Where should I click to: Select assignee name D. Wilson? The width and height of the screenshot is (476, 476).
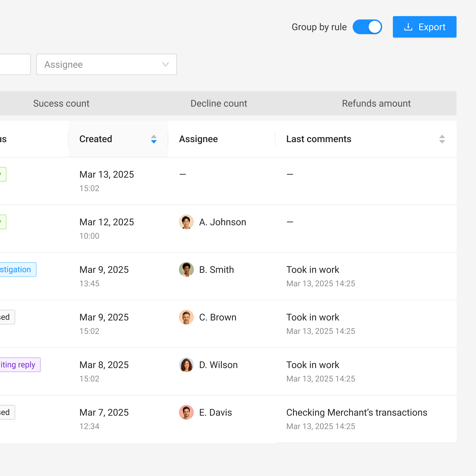click(218, 365)
